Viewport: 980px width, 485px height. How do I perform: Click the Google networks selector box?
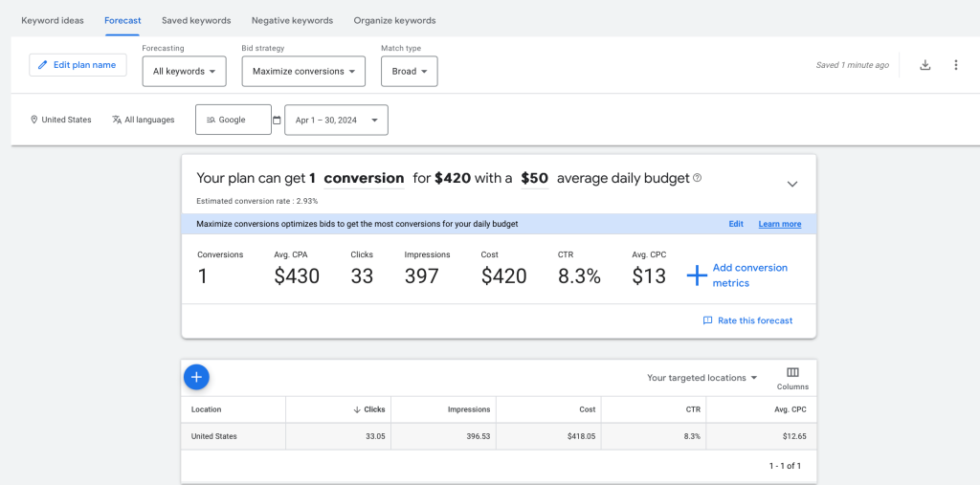234,120
